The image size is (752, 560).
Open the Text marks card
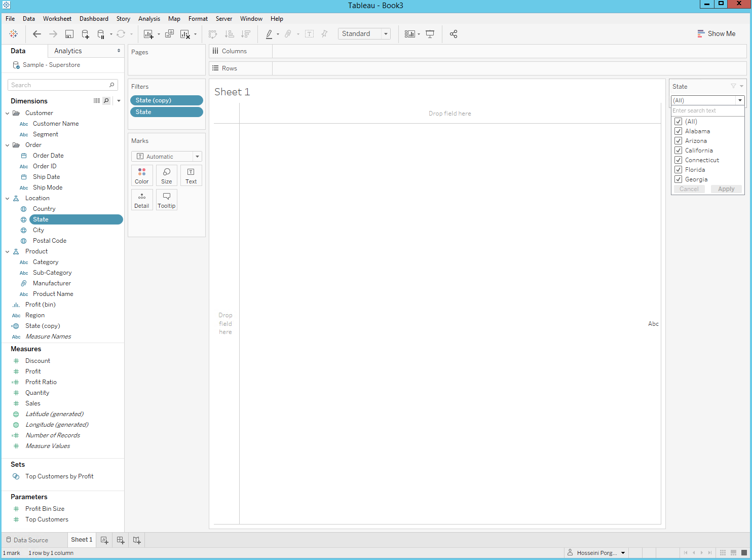191,175
